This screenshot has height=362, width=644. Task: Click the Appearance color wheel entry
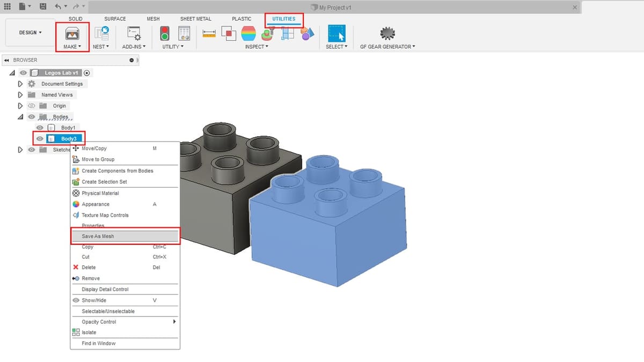[95, 204]
